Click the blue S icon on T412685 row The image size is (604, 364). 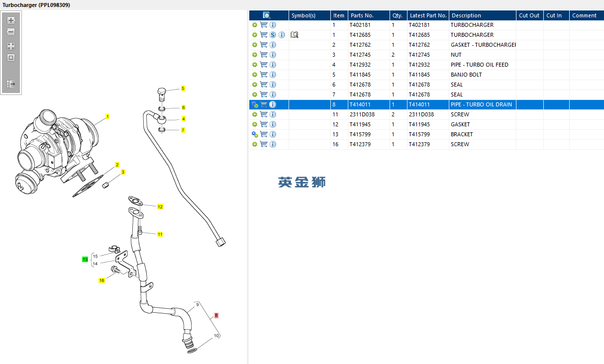pyautogui.click(x=273, y=35)
